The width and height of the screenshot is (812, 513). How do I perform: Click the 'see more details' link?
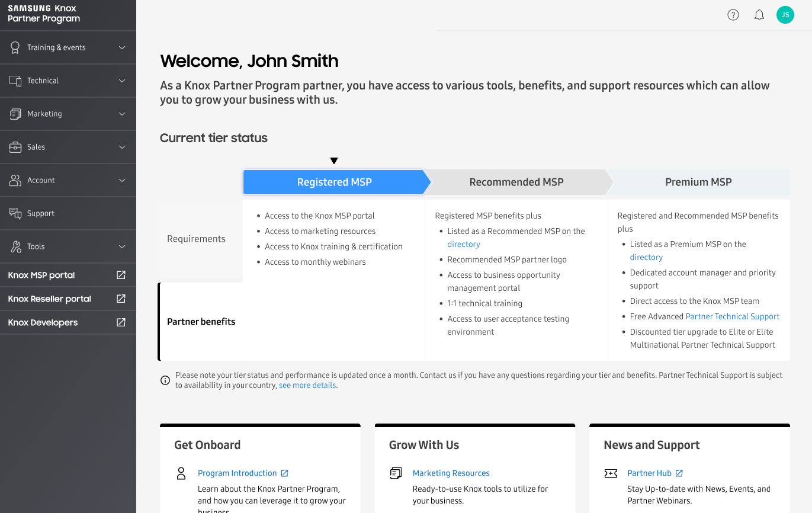pos(307,385)
